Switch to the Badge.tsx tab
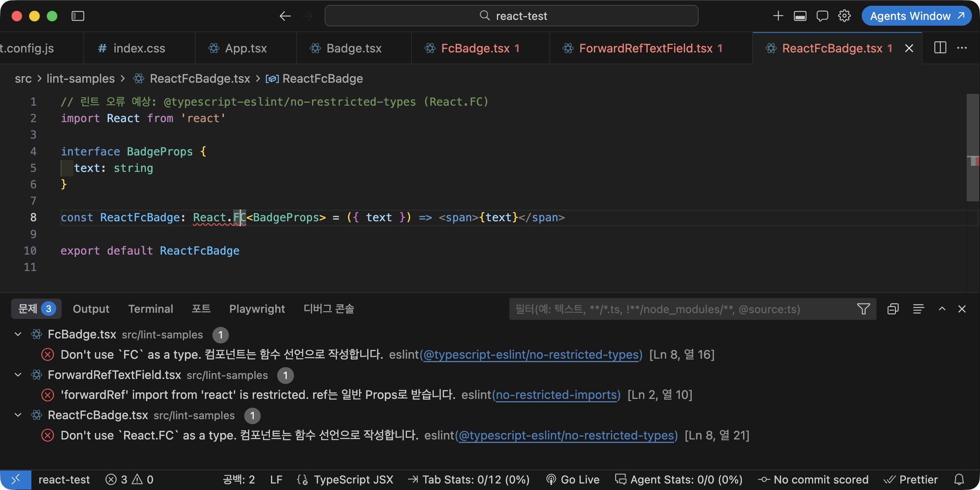The height and width of the screenshot is (490, 980). [x=354, y=48]
